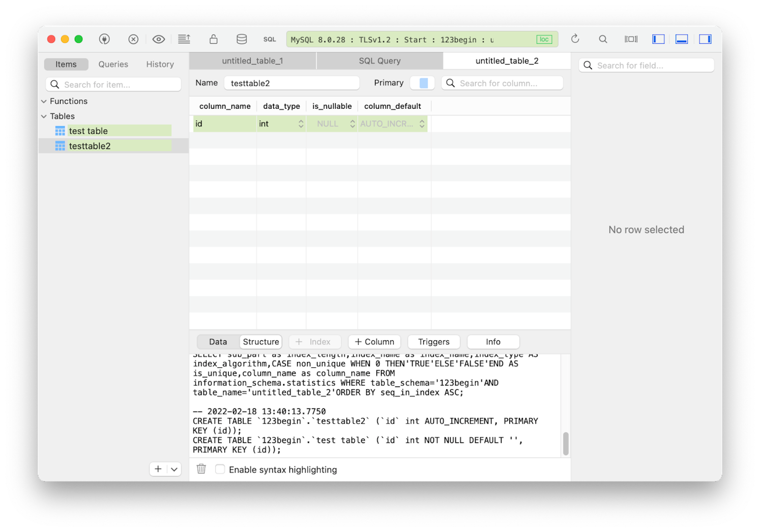Open the Triggers view button

click(433, 342)
